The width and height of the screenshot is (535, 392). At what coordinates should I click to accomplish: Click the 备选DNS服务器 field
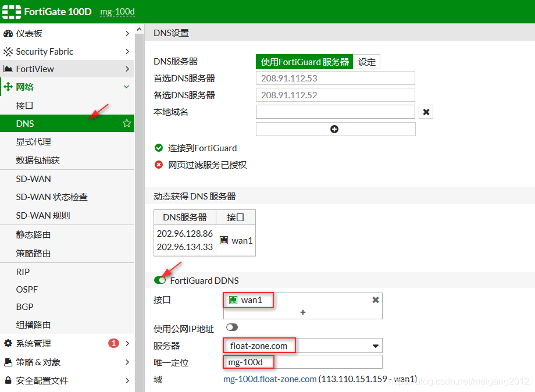[x=336, y=95]
